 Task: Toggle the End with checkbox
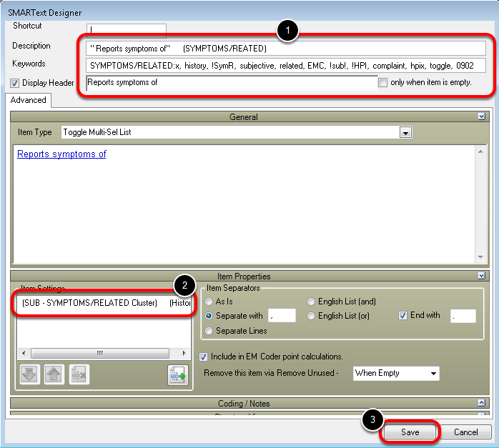[402, 315]
